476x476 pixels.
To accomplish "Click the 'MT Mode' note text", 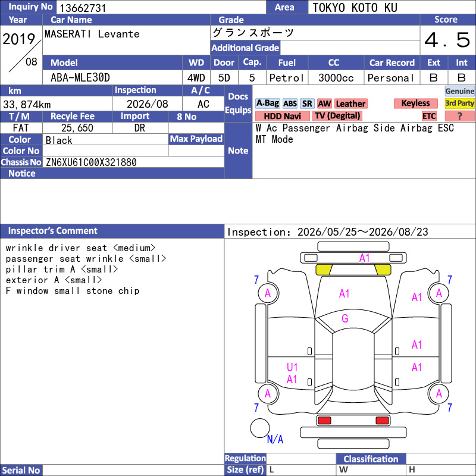I will (x=274, y=139).
